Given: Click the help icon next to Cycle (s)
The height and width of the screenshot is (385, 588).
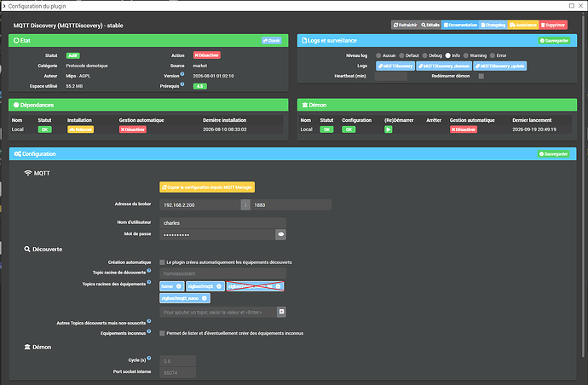Looking at the screenshot, I should pyautogui.click(x=149, y=358).
